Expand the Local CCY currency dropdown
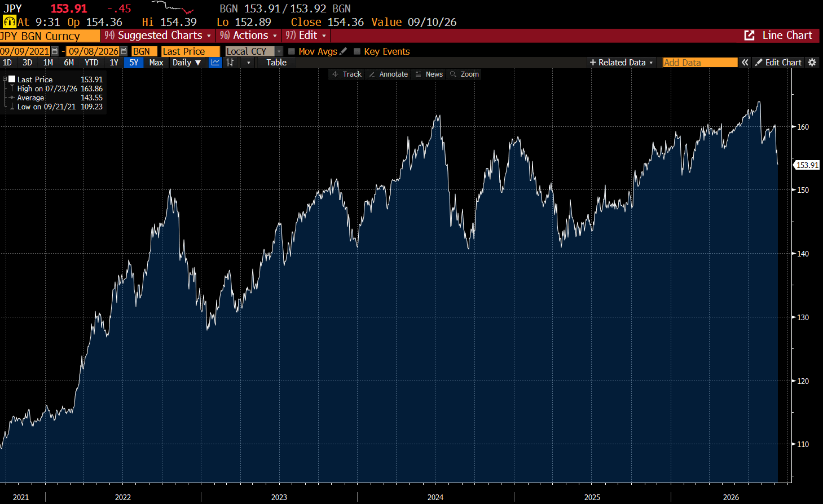 tap(279, 51)
